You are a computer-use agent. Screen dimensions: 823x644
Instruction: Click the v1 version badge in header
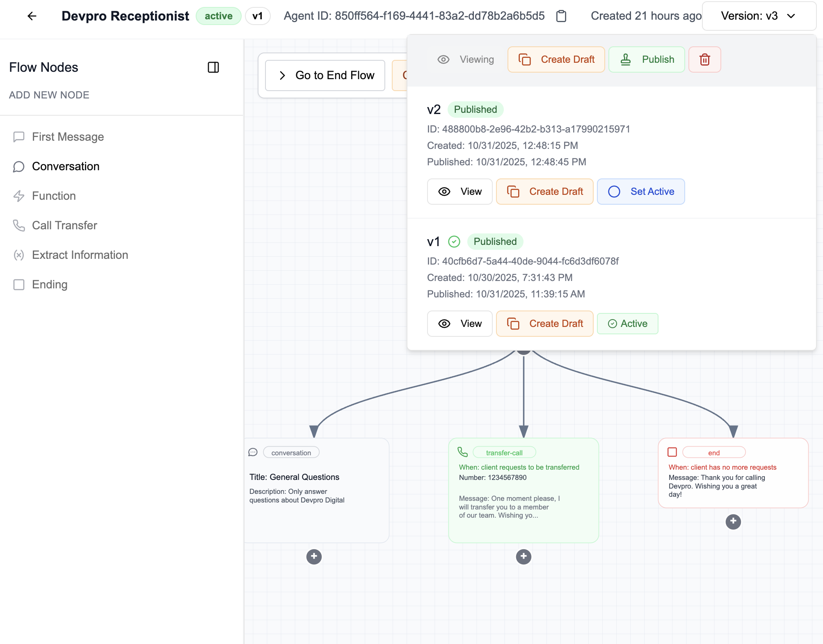tap(257, 16)
